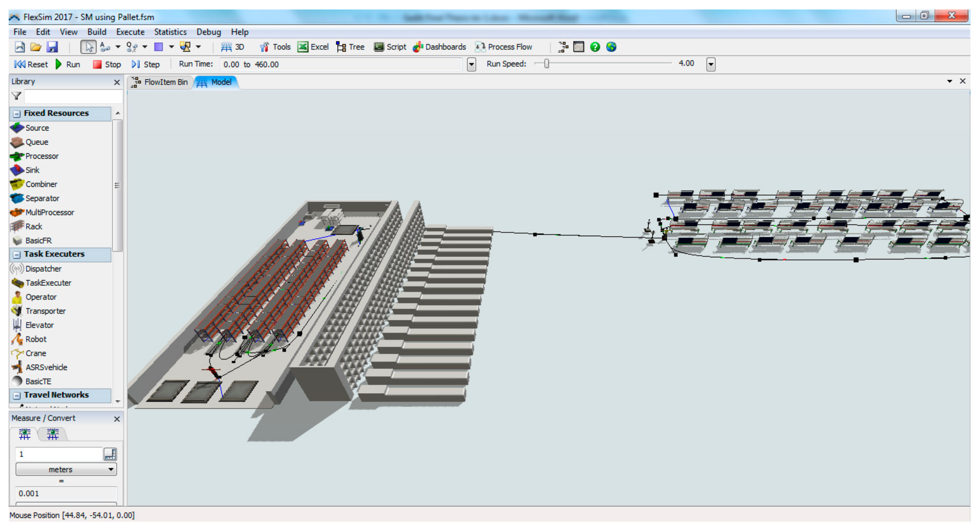
Task: Click the Run Speed slider handle
Action: pos(546,64)
